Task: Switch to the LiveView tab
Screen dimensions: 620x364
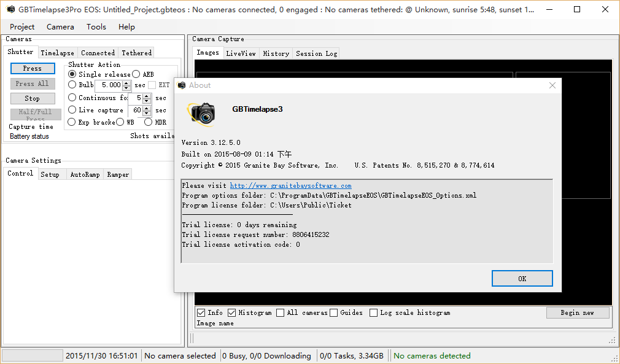Action: pyautogui.click(x=241, y=53)
